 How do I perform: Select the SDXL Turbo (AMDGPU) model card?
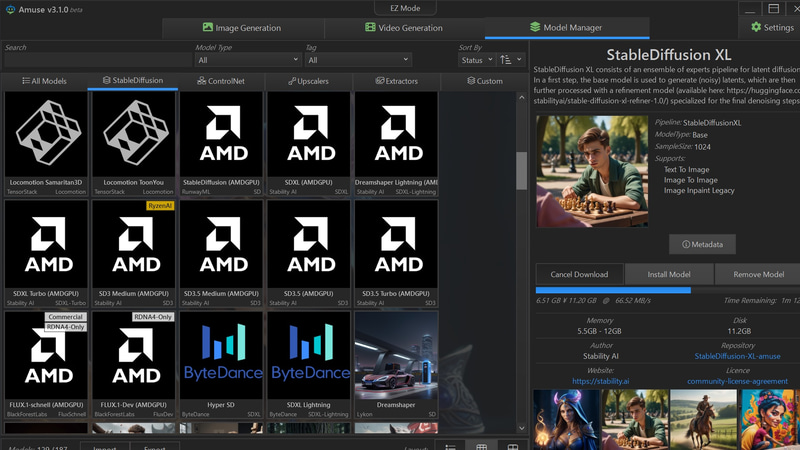(46, 254)
